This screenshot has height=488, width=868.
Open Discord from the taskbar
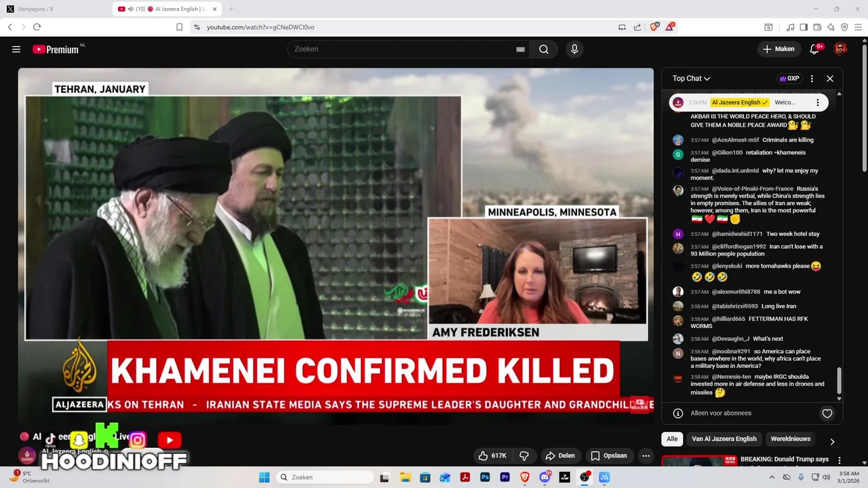click(x=545, y=477)
